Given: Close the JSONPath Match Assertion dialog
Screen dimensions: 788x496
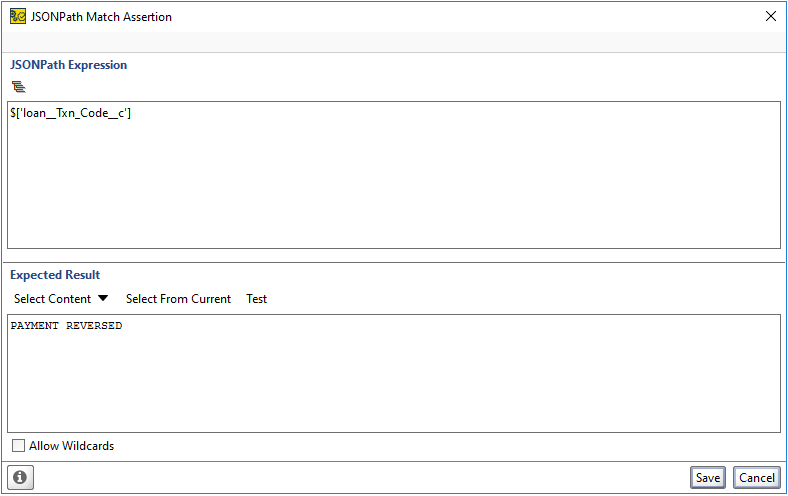Looking at the screenshot, I should click(x=770, y=16).
